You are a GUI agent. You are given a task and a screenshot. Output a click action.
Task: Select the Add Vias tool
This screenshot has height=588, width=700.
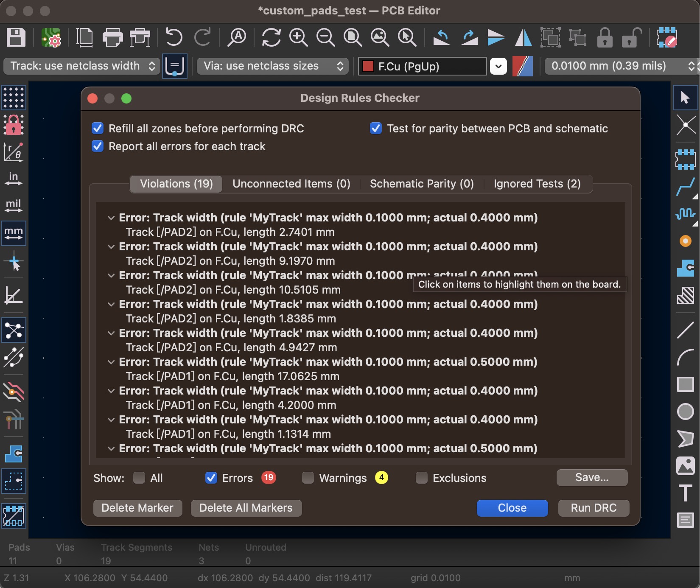(685, 241)
